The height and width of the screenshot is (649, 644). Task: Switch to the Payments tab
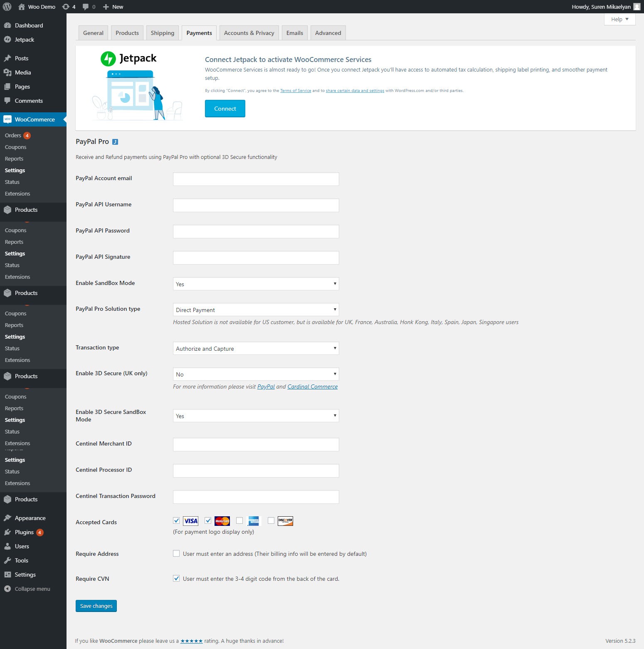pyautogui.click(x=199, y=33)
